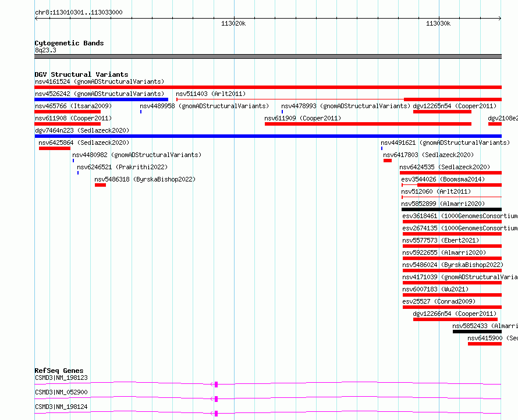Image resolution: width=518 pixels, height=420 pixels.
Task: Open the nsv6246521 (Prakrithi2022) label
Action: click(x=122, y=167)
